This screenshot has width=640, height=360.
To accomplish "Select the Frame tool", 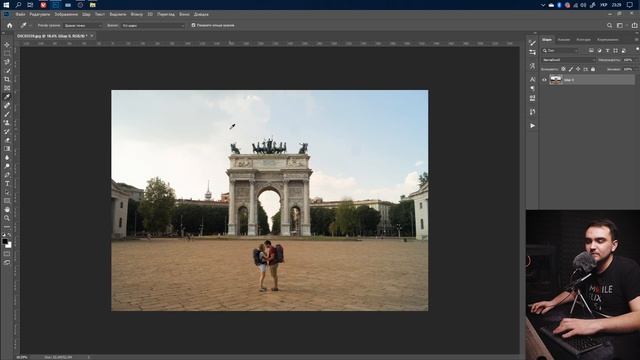I will 7,88.
